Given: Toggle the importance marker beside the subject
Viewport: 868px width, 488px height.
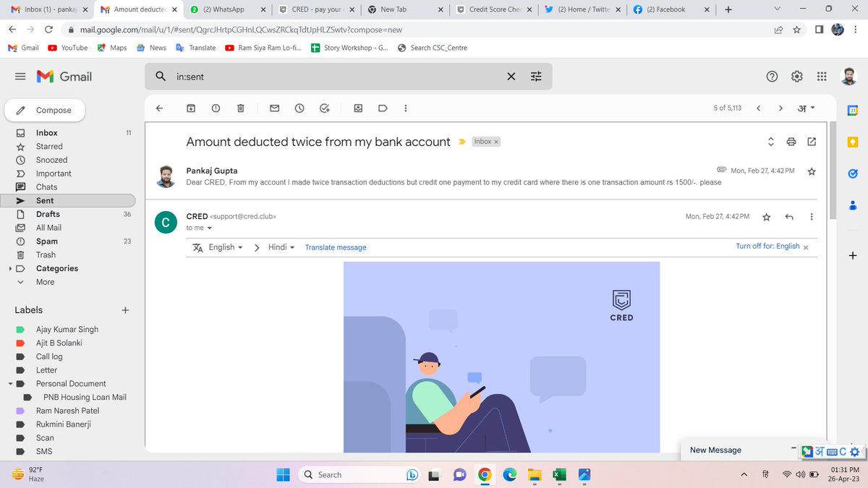Looking at the screenshot, I should [x=462, y=142].
